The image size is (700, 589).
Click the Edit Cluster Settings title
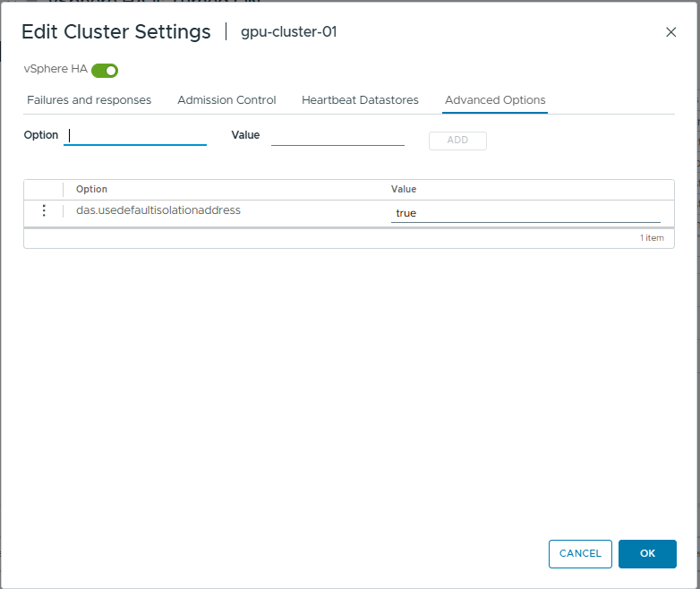(115, 32)
